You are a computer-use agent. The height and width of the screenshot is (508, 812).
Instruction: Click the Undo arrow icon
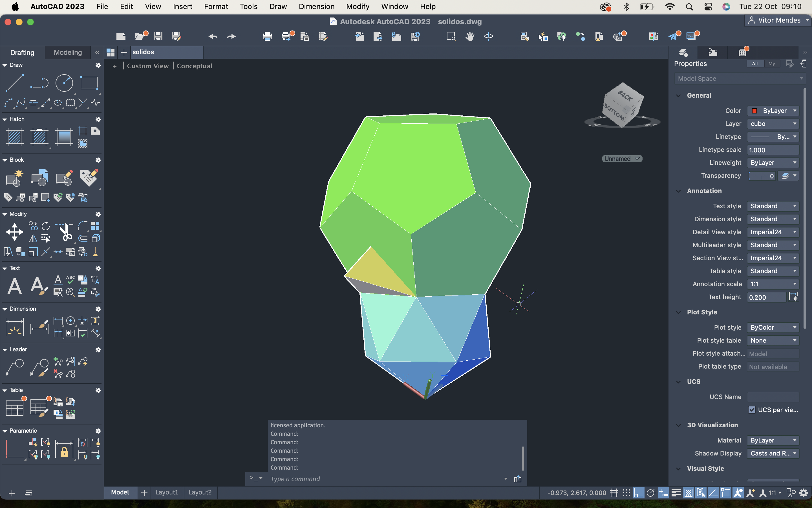tap(213, 36)
